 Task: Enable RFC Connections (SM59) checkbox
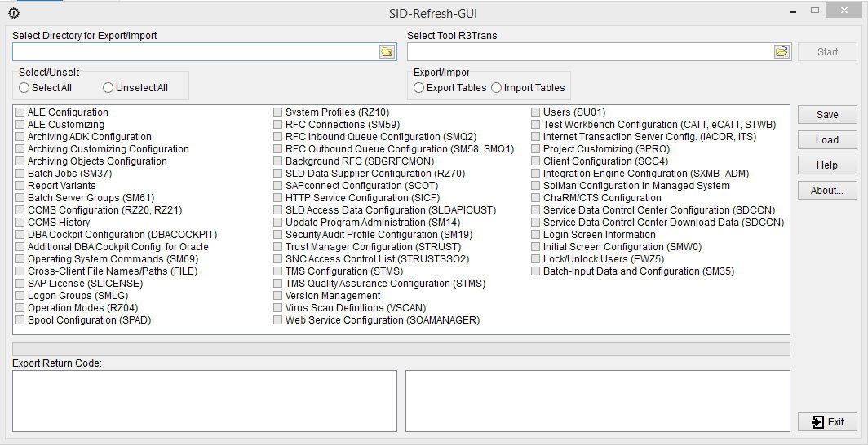278,125
